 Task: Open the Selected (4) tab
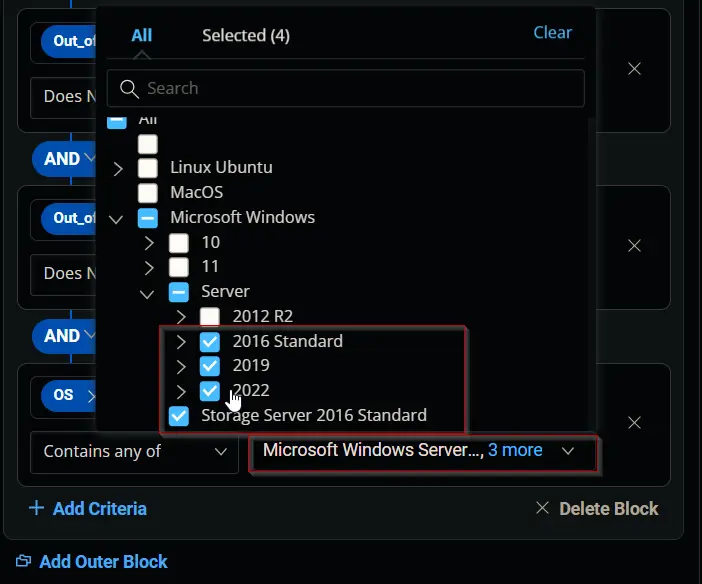[x=246, y=35]
